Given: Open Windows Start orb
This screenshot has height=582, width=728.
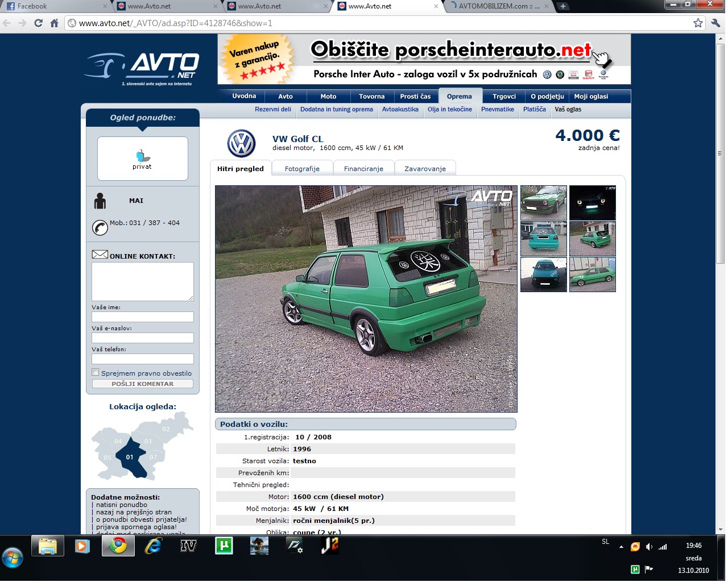Looking at the screenshot, I should pyautogui.click(x=13, y=558).
